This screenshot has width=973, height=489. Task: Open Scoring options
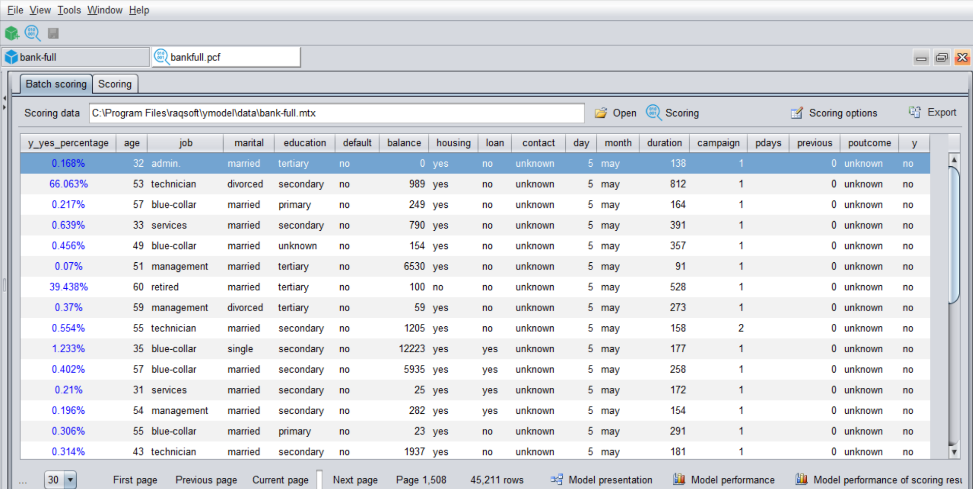[833, 113]
